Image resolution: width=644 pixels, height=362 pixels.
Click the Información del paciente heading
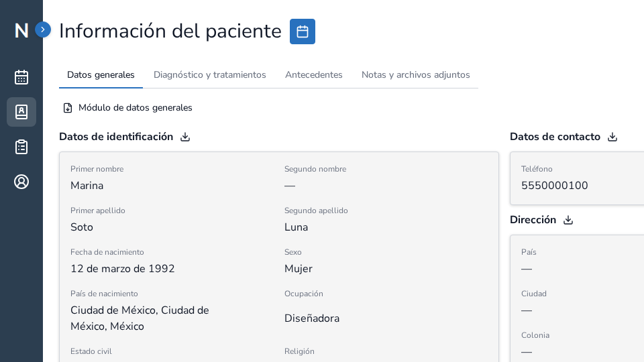[x=170, y=32]
